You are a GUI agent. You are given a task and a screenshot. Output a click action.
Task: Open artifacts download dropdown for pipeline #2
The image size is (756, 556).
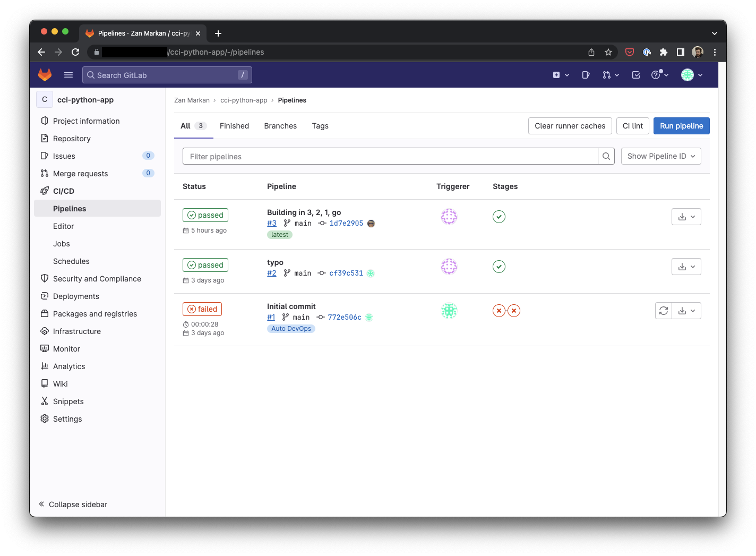(x=686, y=267)
